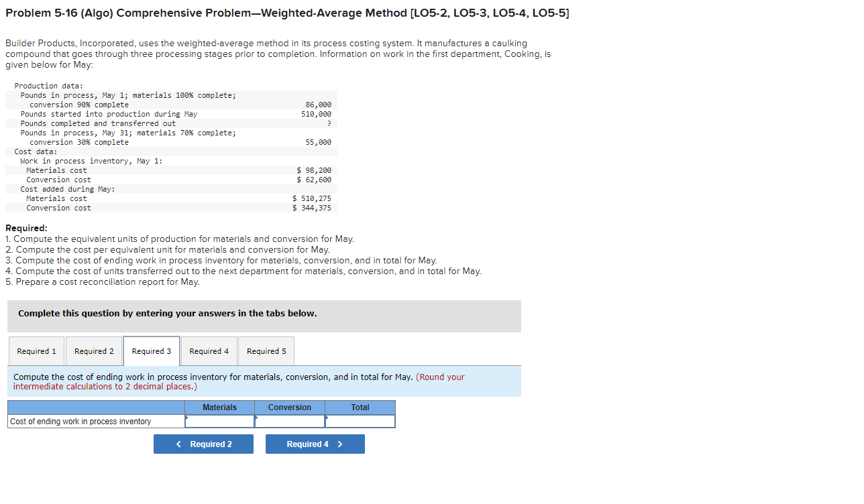Click the red rounding instruction note
The height and width of the screenshot is (504, 864).
[x=239, y=382]
